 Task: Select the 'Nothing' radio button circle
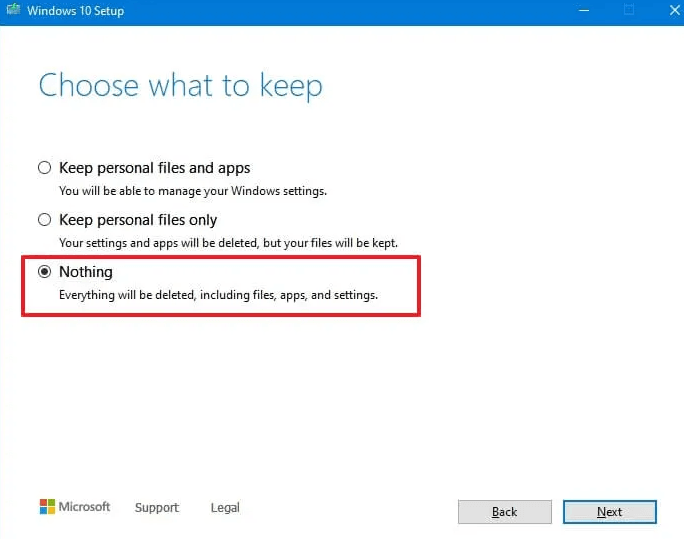click(44, 272)
